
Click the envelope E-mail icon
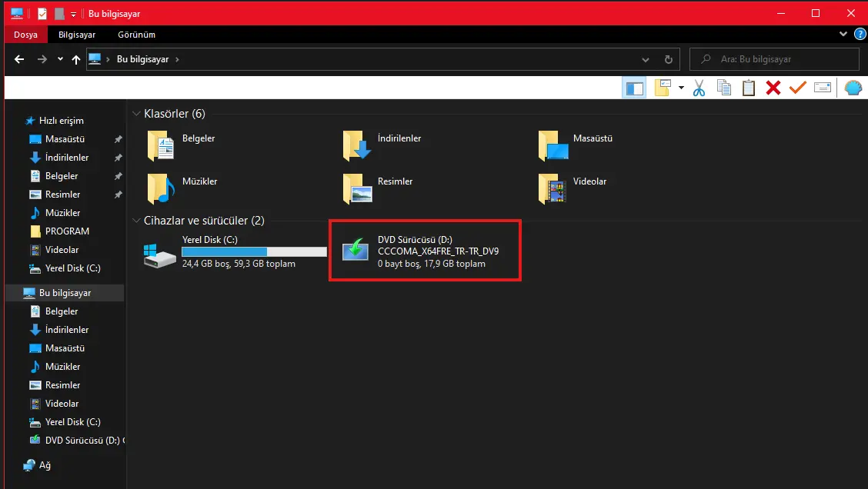pos(823,88)
